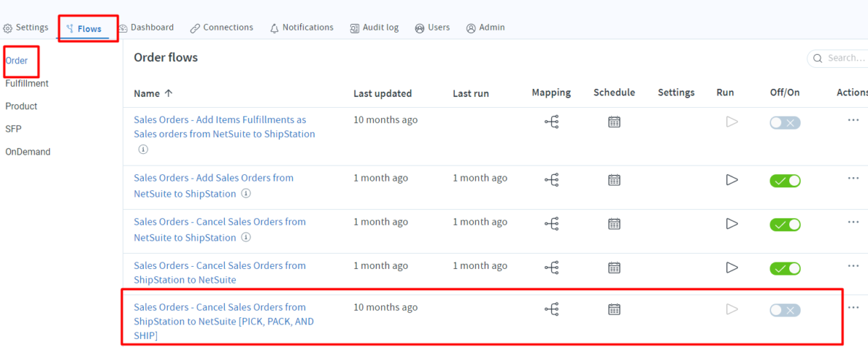
Task: Go to the Connections tab
Action: tap(222, 27)
